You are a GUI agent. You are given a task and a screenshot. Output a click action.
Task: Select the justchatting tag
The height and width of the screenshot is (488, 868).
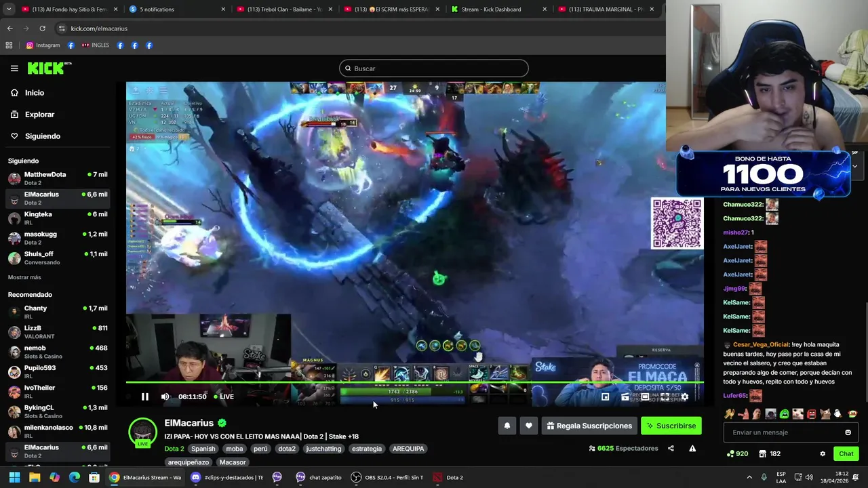(x=323, y=449)
